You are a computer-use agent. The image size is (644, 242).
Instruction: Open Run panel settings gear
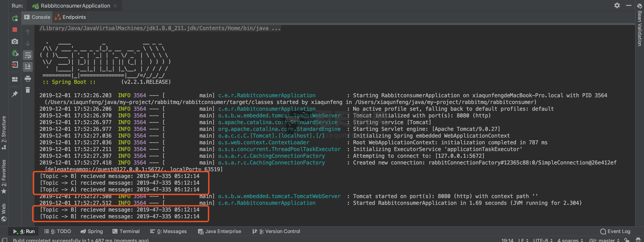[x=617, y=6]
